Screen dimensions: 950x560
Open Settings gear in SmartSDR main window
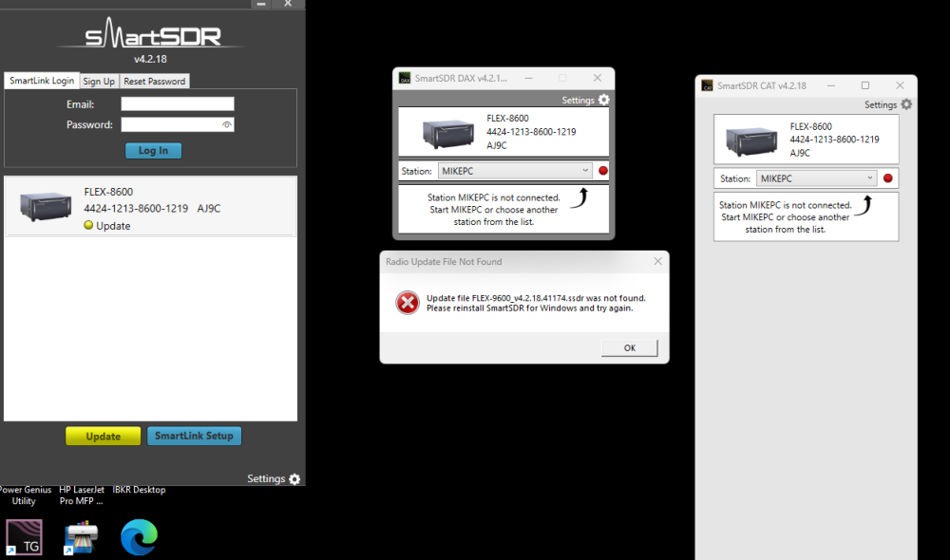click(294, 479)
